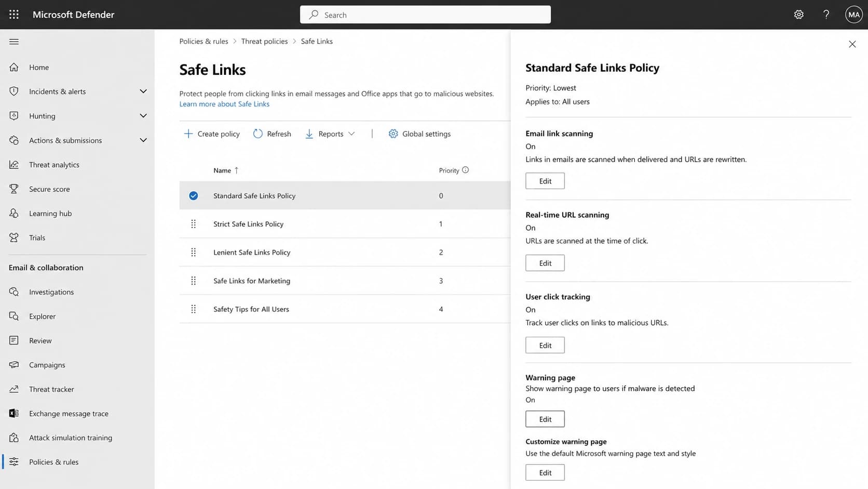
Task: Click the Refresh button
Action: click(272, 134)
